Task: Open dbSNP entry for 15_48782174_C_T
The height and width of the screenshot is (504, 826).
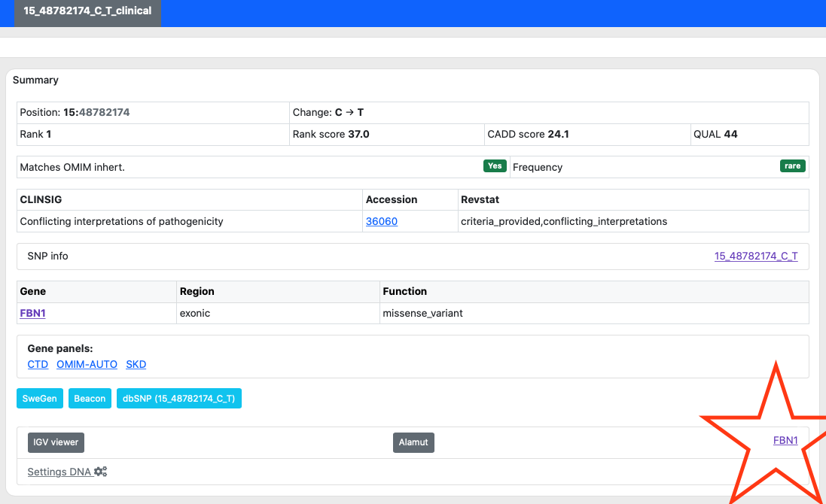Action: (178, 398)
